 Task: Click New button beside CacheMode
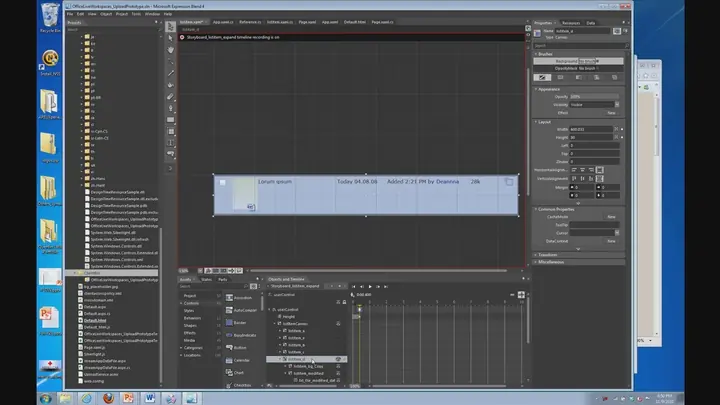pos(611,217)
